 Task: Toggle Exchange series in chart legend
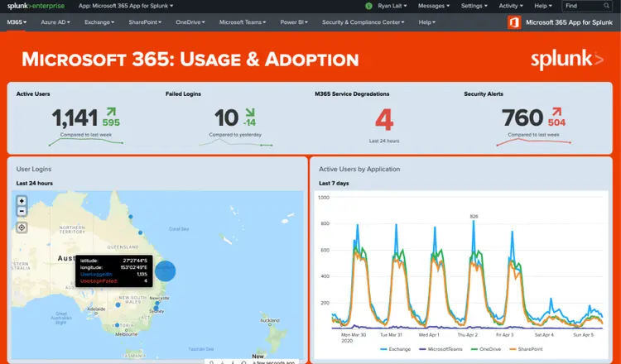click(395, 349)
